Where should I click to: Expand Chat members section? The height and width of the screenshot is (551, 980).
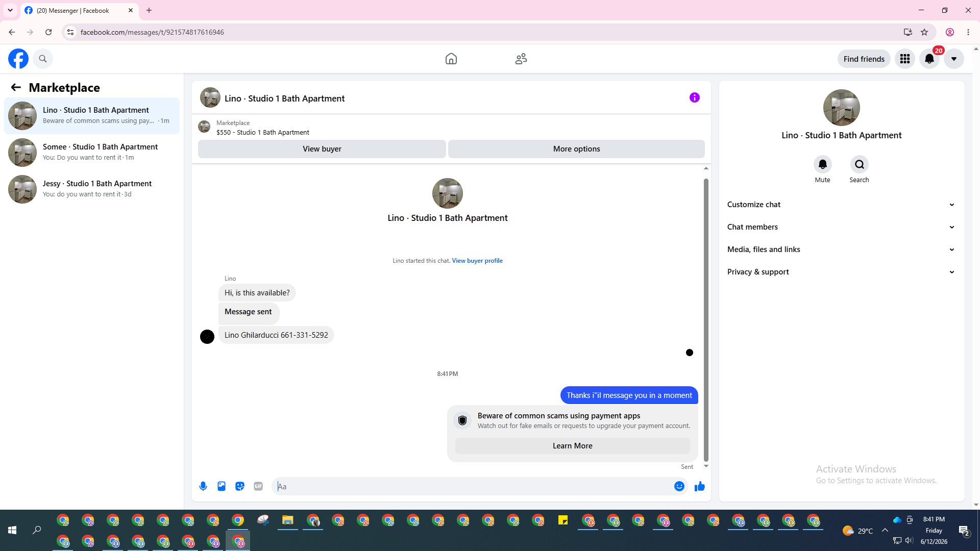(x=841, y=227)
